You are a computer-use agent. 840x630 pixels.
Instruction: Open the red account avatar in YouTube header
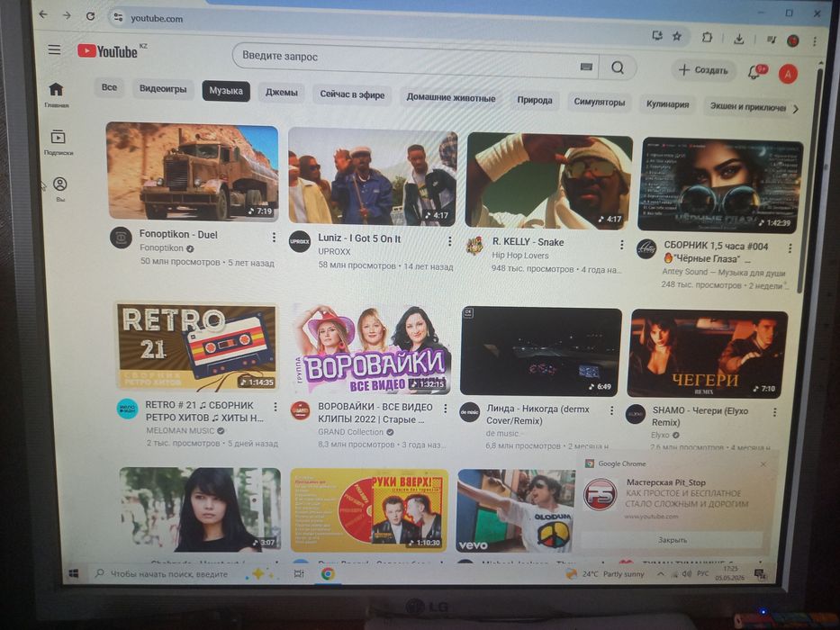pyautogui.click(x=788, y=74)
